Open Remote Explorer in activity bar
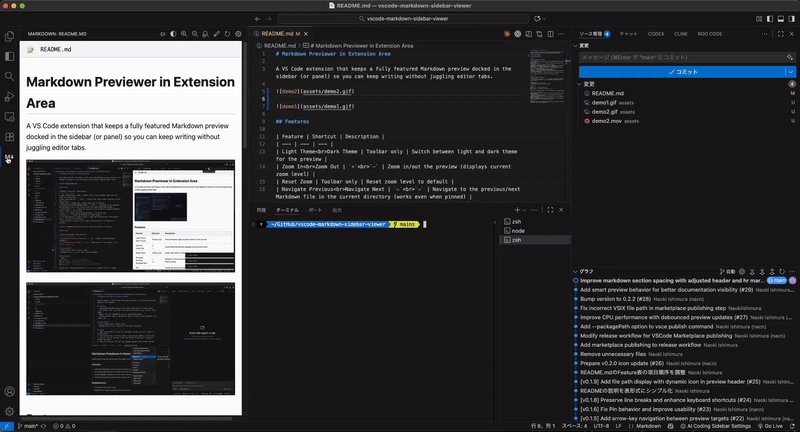 9,117
